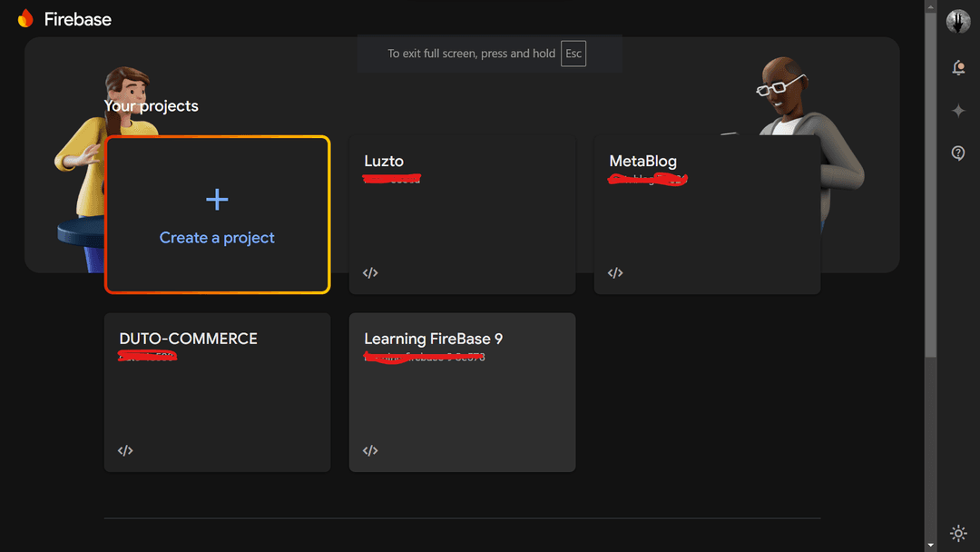The image size is (980, 552).
Task: Click the web app icon on MetaBlog card
Action: click(x=615, y=273)
